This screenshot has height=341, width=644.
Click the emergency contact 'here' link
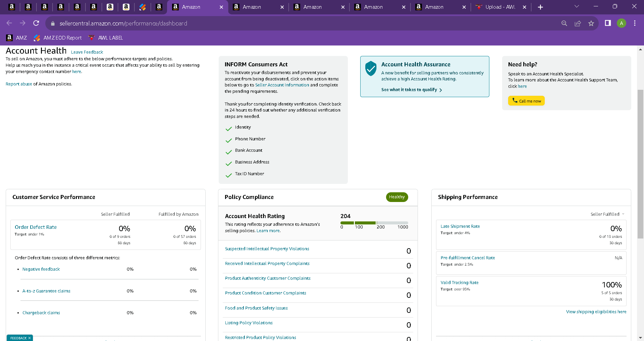(x=76, y=72)
